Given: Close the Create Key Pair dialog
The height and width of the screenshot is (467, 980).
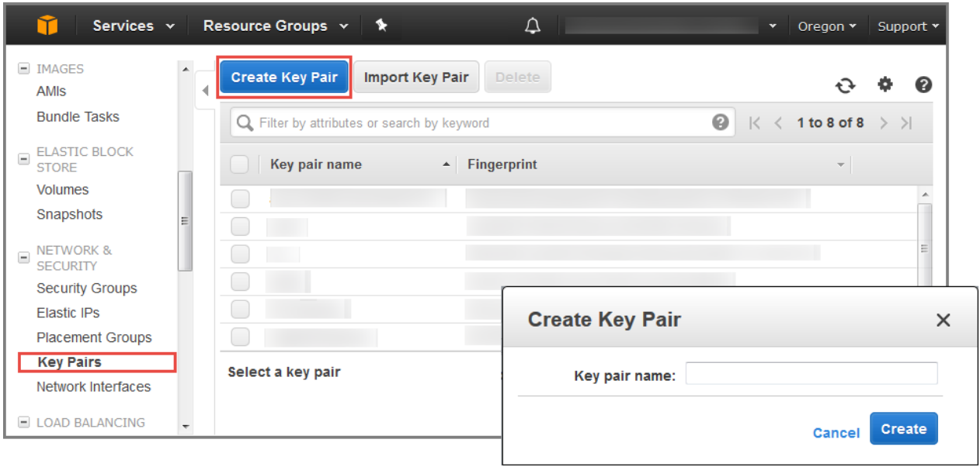Looking at the screenshot, I should 943,320.
